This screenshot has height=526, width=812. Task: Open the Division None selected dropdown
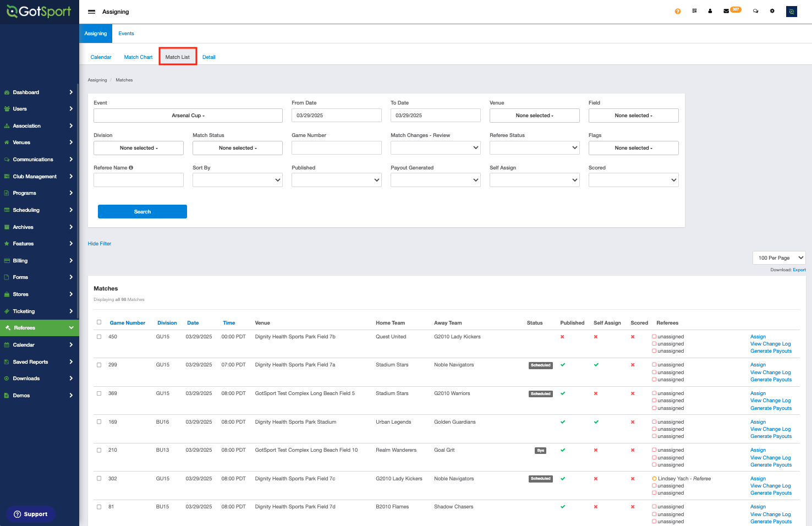pos(139,148)
